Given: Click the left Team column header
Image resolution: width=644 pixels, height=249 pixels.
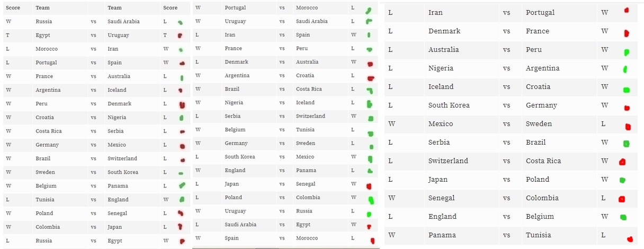Looking at the screenshot, I should pos(41,8).
